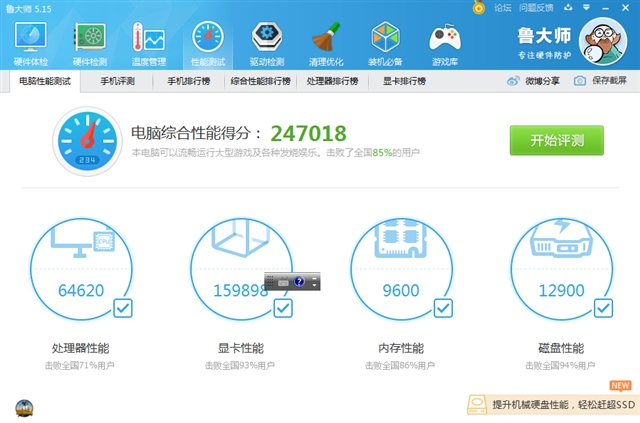Screen dimensions: 640x423
Task: Click the hard disk icon in SSD banner
Action: coord(477,405)
